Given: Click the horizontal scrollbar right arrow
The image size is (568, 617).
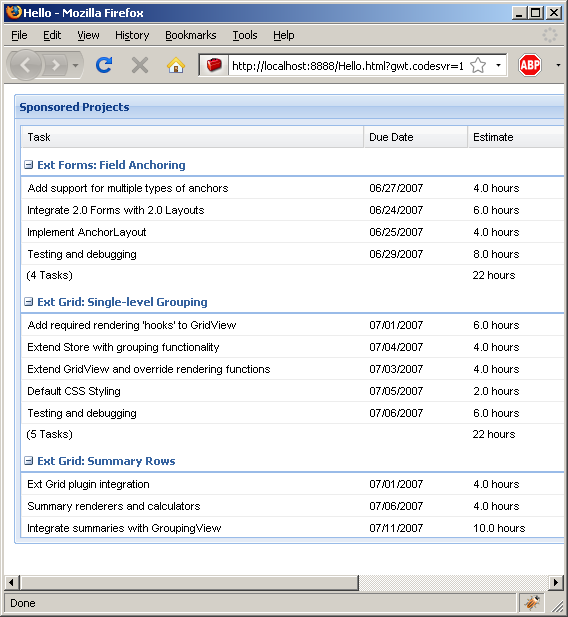Looking at the screenshot, I should click(556, 582).
